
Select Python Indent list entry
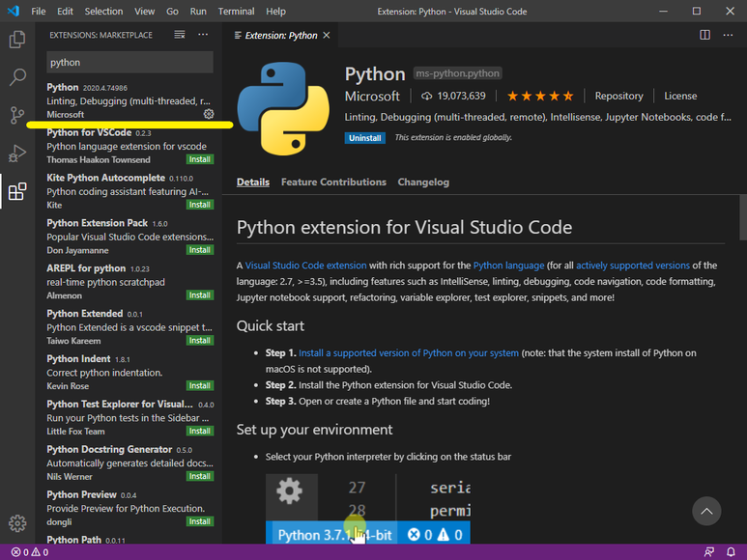pos(129,372)
